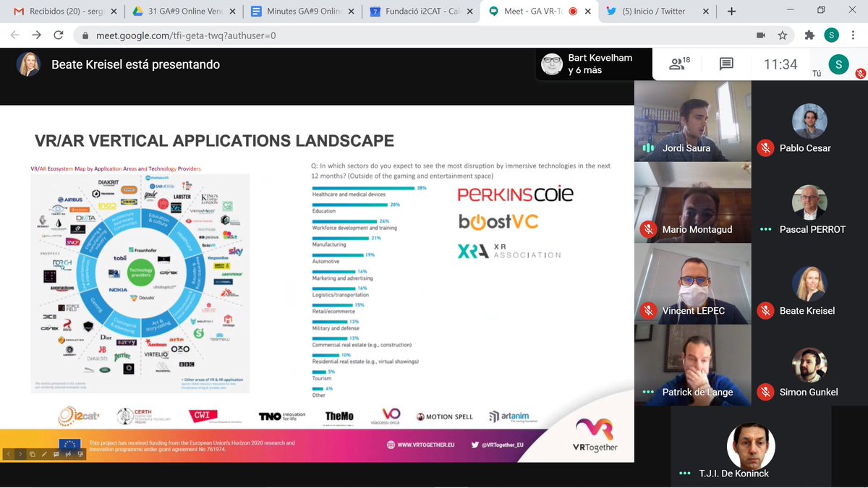Open the meeting chat panel
Screen dimensions: 868x488
click(x=726, y=64)
